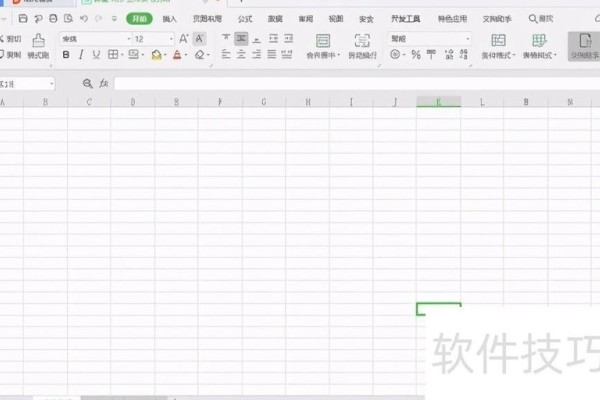Toggle italic formatting
Screen dimensions: 600x400
coord(81,55)
